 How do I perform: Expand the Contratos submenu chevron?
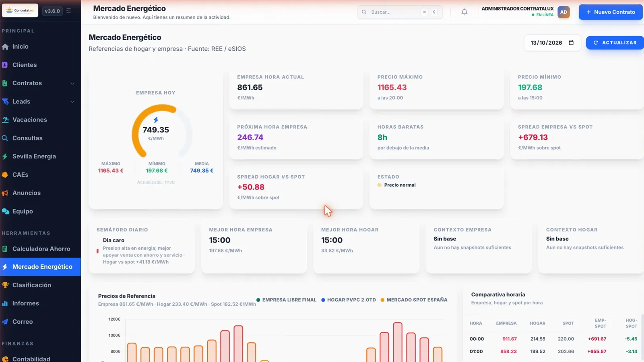coord(72,83)
